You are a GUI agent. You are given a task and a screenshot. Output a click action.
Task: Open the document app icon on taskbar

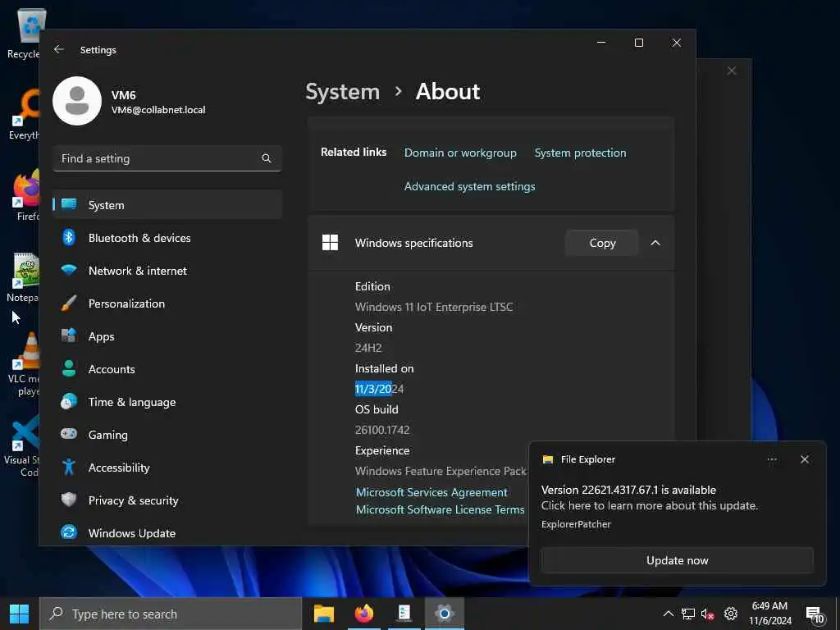click(404, 614)
